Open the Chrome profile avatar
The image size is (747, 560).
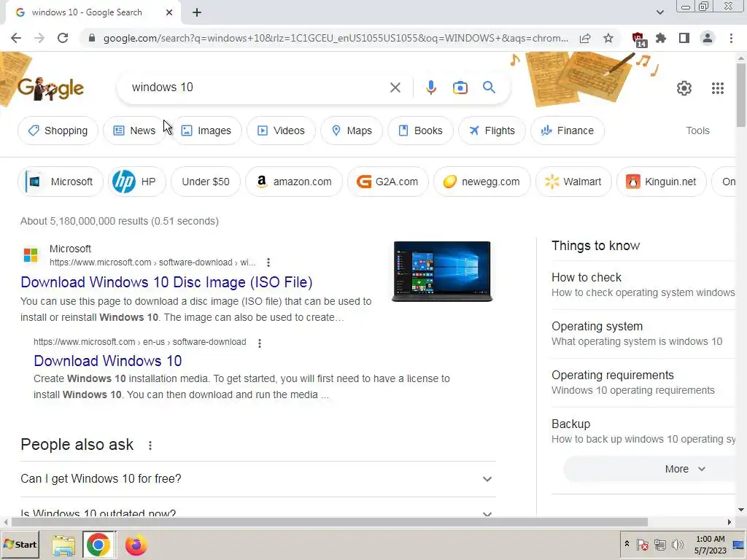708,38
